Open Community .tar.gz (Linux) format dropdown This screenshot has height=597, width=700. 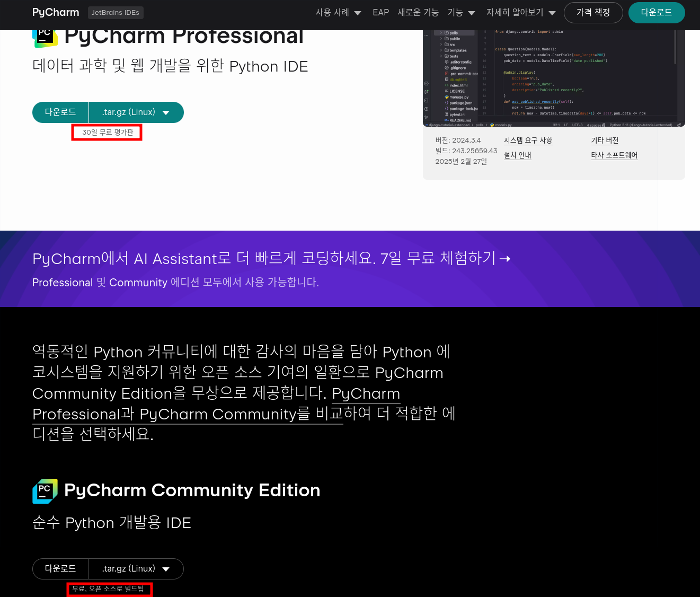click(136, 569)
